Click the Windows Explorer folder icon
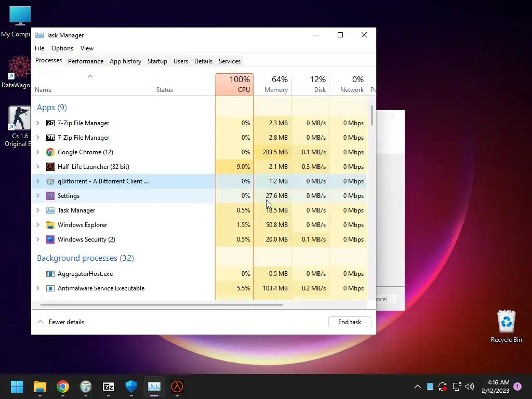This screenshot has height=399, width=532. (x=50, y=225)
